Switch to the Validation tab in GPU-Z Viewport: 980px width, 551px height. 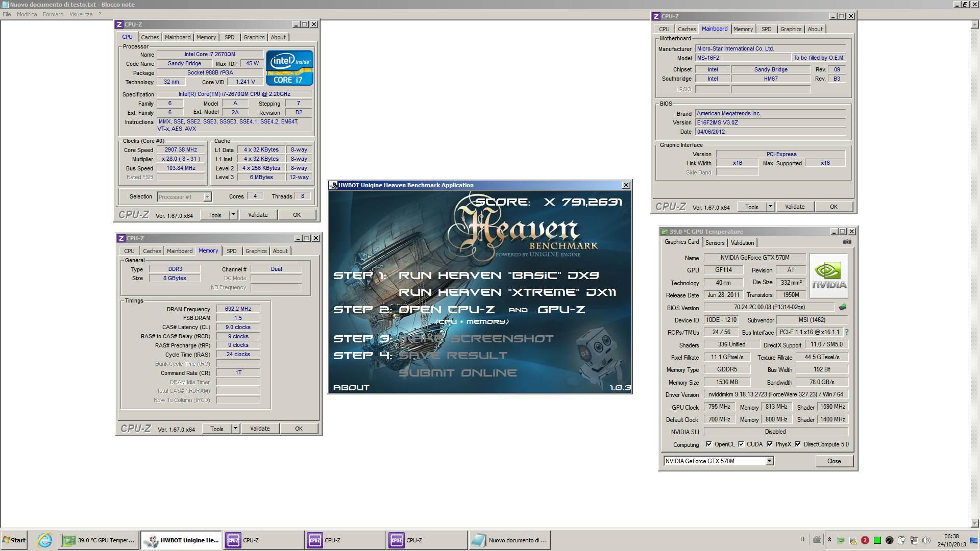tap(742, 243)
